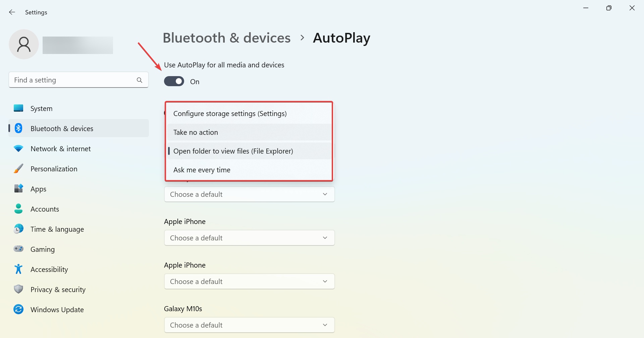The width and height of the screenshot is (644, 338).
Task: Click the Network & internet wifi icon
Action: click(18, 149)
